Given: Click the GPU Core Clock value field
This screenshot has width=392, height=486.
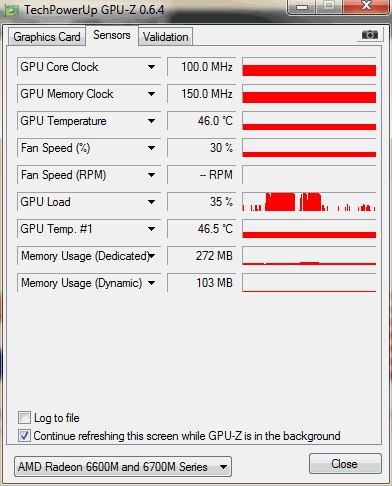Looking at the screenshot, I should 201,67.
